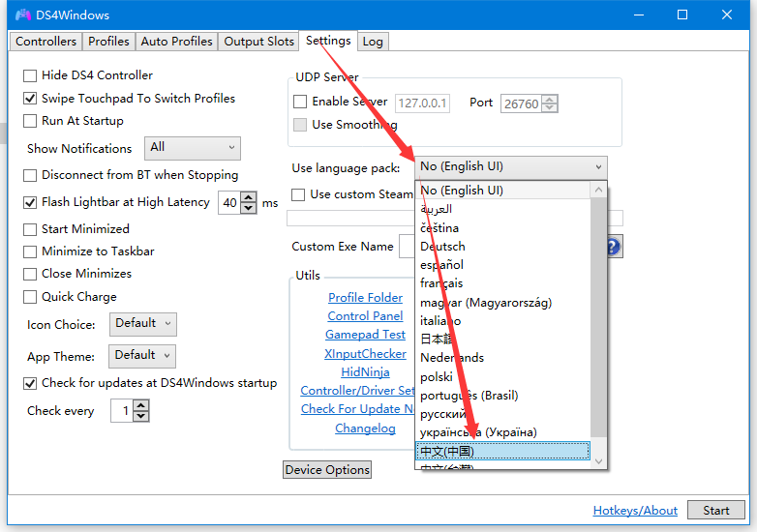
Task: Enable Hide DS4 Controller checkbox
Action: (31, 75)
